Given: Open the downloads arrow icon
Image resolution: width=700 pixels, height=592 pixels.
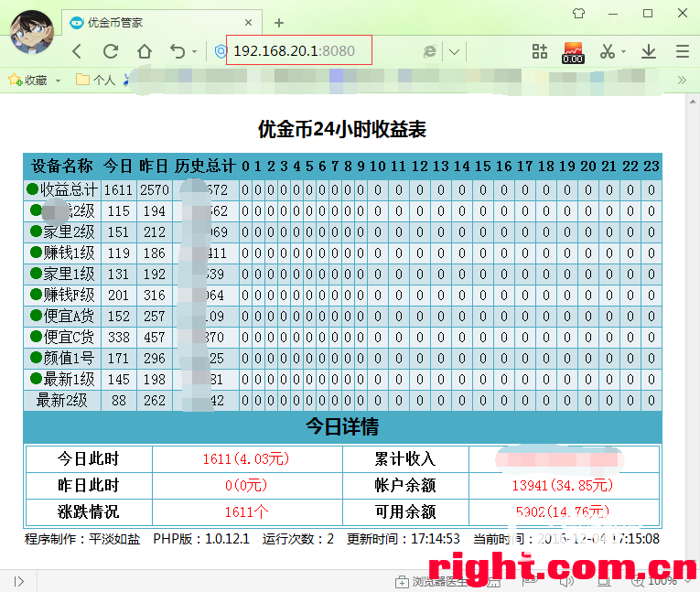Looking at the screenshot, I should point(648,51).
